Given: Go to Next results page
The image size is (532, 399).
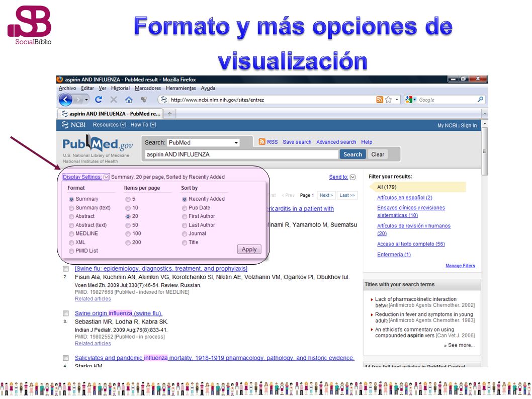Looking at the screenshot, I should tap(326, 195).
